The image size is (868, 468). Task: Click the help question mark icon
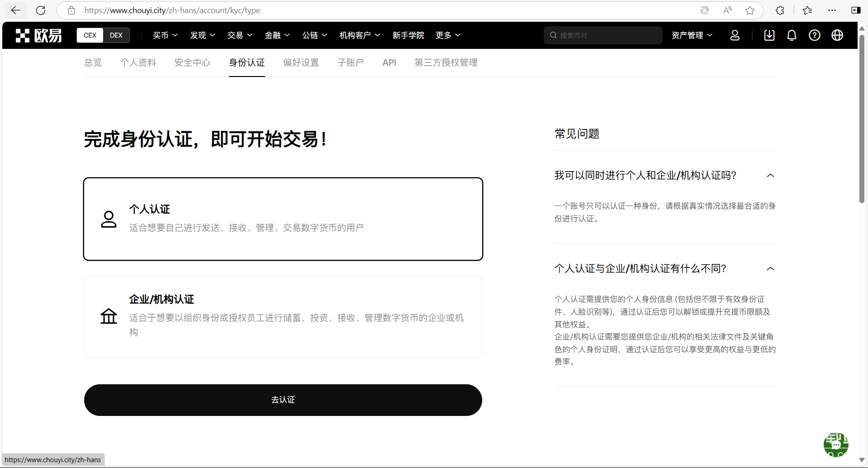point(814,35)
